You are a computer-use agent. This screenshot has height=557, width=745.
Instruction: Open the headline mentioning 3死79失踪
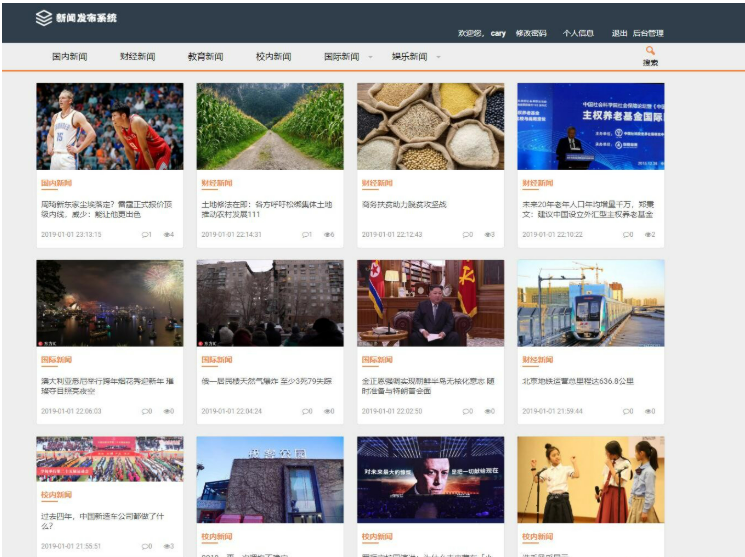(266, 381)
